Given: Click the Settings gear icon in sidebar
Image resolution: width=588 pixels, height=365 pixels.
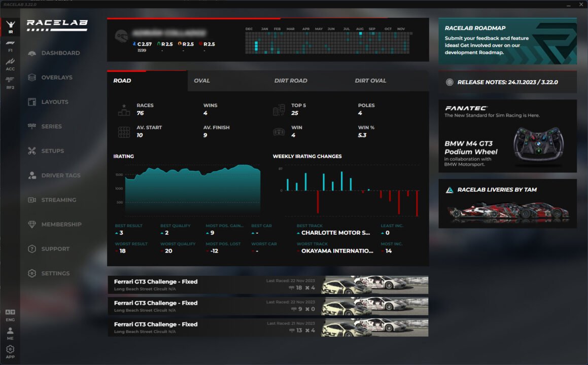Looking at the screenshot, I should 32,273.
